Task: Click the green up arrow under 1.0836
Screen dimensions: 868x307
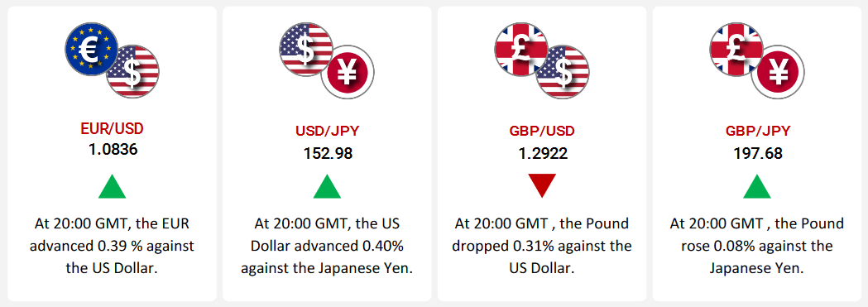Action: [113, 186]
